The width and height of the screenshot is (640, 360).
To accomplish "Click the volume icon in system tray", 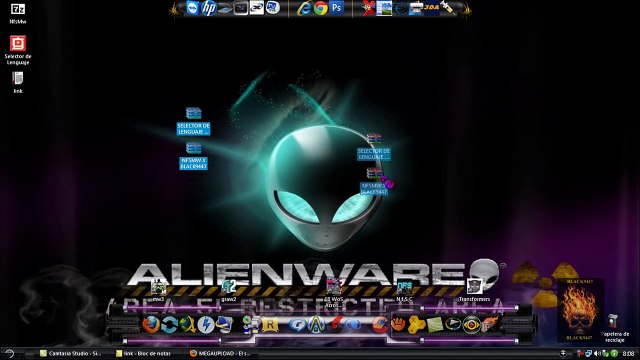I will (x=598, y=353).
